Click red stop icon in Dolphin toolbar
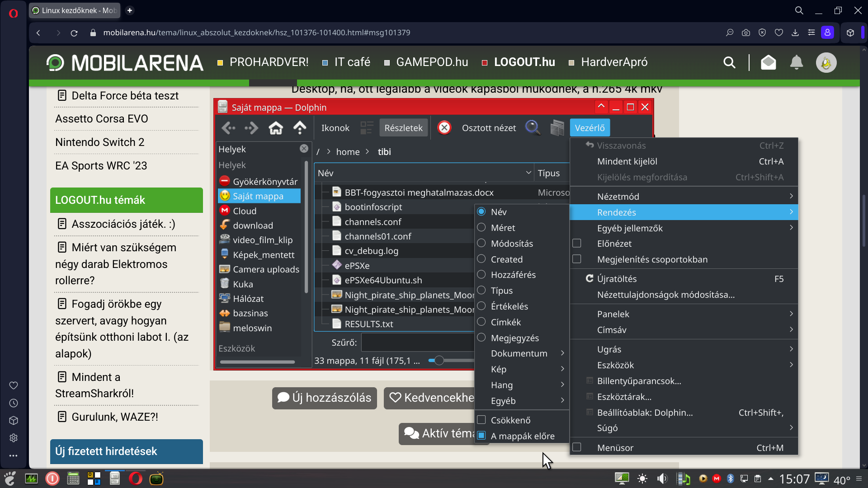The image size is (868, 488). point(444,128)
